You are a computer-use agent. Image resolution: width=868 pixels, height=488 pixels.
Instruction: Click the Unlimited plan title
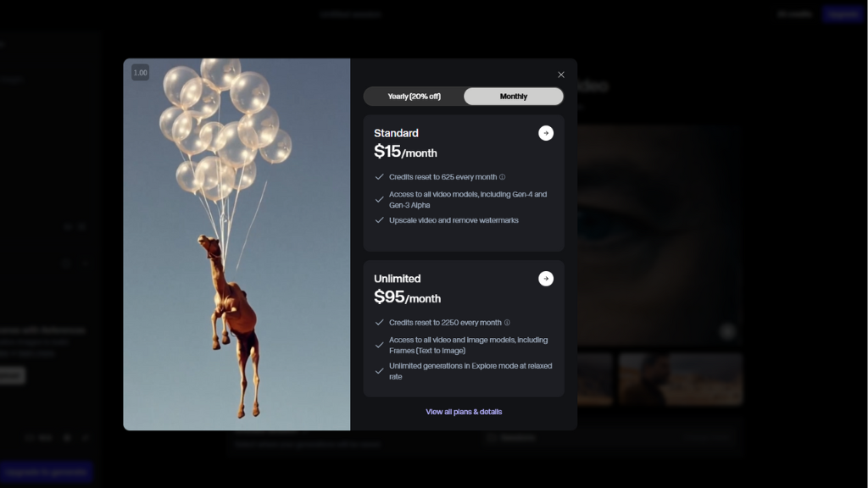[x=397, y=279]
